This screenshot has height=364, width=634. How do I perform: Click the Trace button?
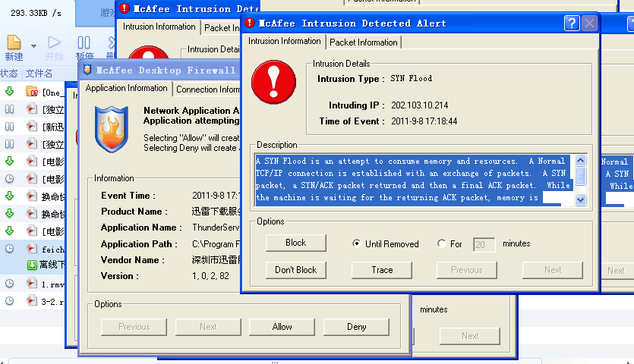[382, 270]
